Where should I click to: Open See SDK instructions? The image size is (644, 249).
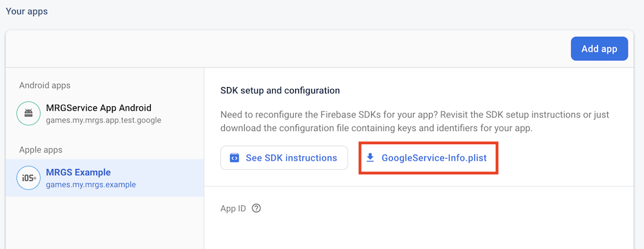click(x=284, y=158)
